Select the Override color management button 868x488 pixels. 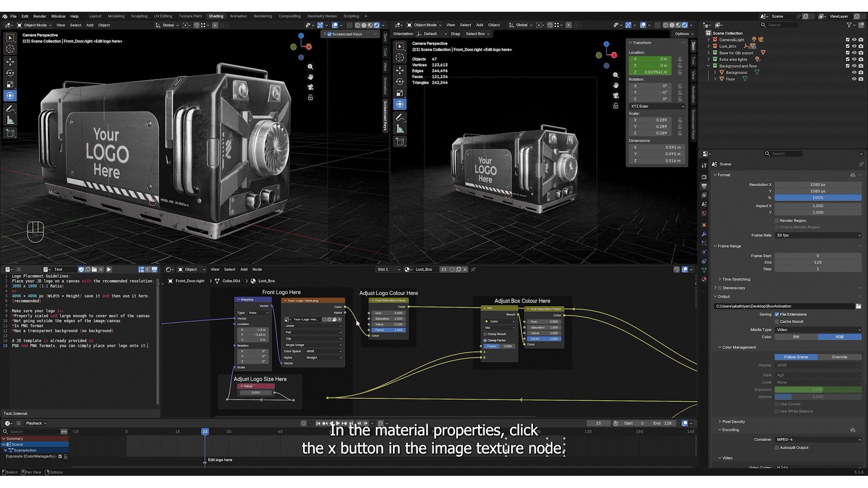pyautogui.click(x=840, y=357)
